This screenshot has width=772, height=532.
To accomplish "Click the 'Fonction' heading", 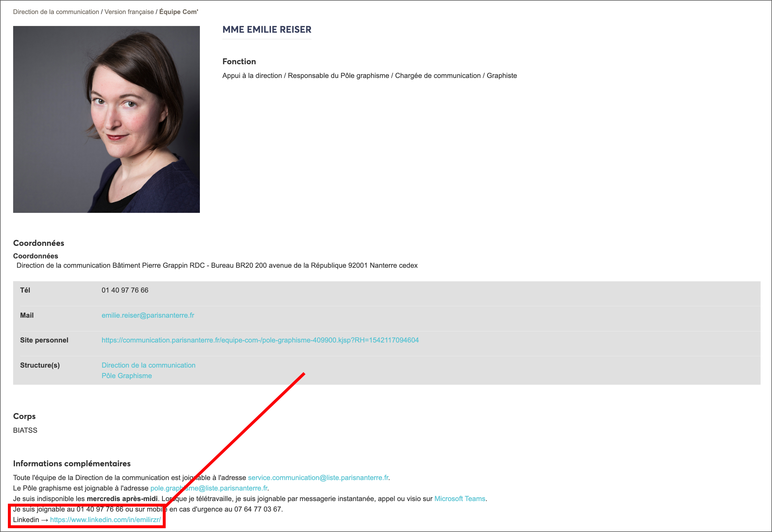I will tap(239, 62).
